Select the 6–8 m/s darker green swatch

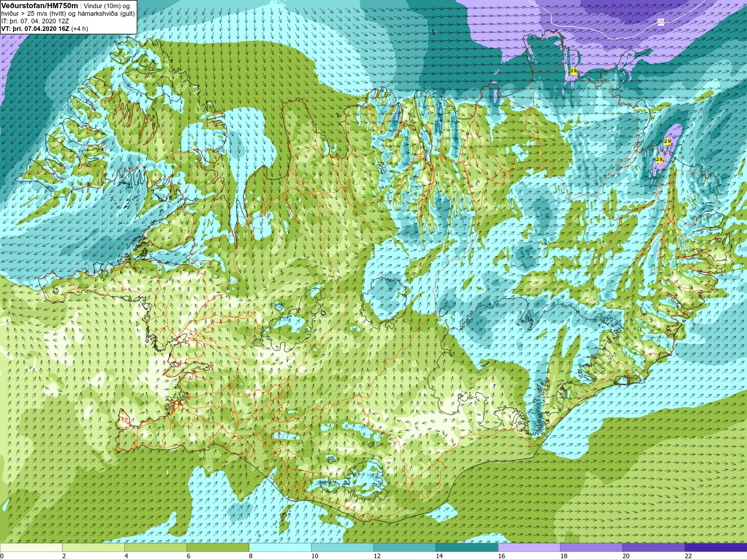point(218,548)
